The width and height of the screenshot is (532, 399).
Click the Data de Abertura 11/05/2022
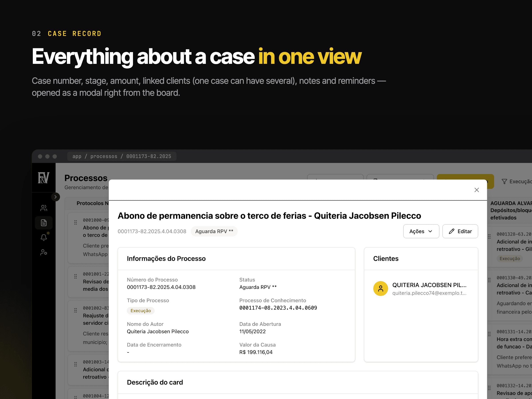[252, 331]
